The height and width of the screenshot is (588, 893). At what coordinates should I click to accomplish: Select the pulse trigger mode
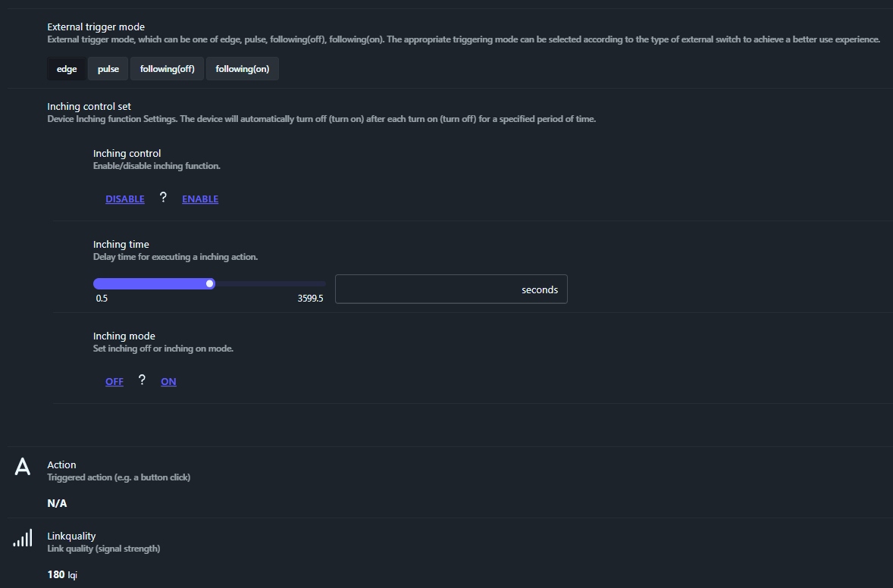pyautogui.click(x=108, y=69)
